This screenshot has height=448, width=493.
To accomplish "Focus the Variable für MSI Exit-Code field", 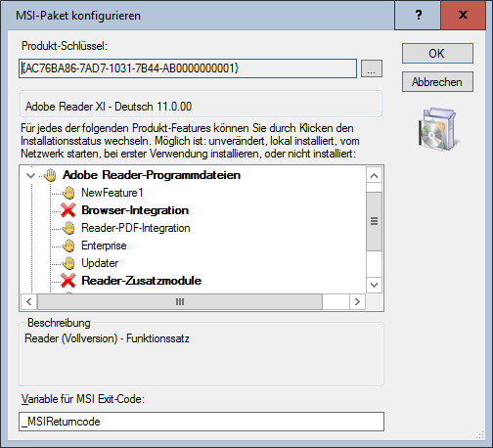I will point(202,422).
